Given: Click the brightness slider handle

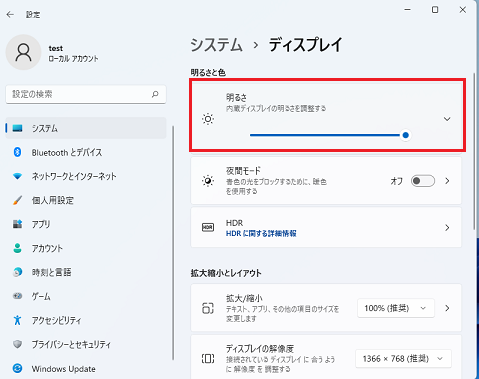Looking at the screenshot, I should click(x=405, y=135).
